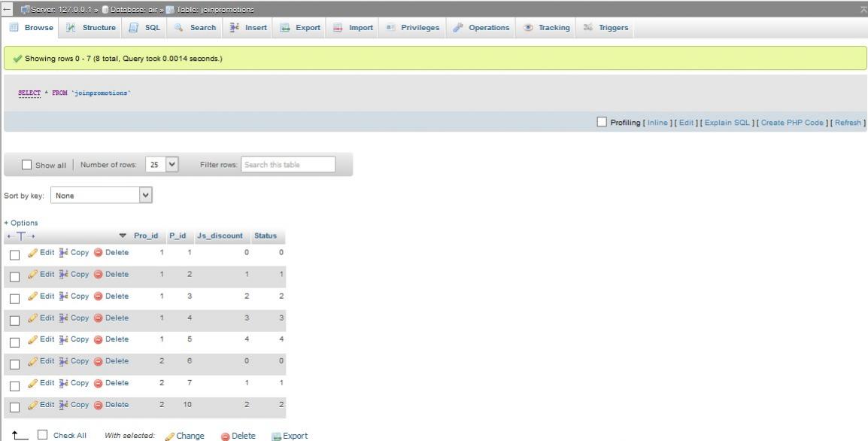
Task: Go to the Insert tab
Action: (248, 27)
